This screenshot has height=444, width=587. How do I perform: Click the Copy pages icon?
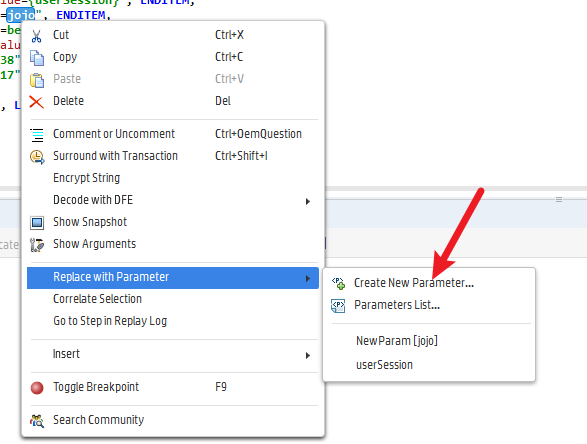37,58
